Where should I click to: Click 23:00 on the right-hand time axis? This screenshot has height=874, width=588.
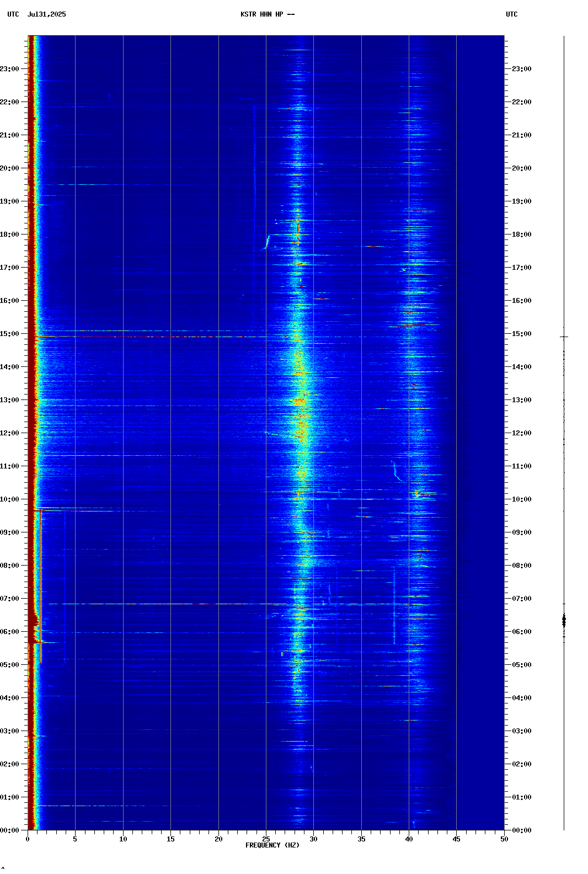(522, 69)
